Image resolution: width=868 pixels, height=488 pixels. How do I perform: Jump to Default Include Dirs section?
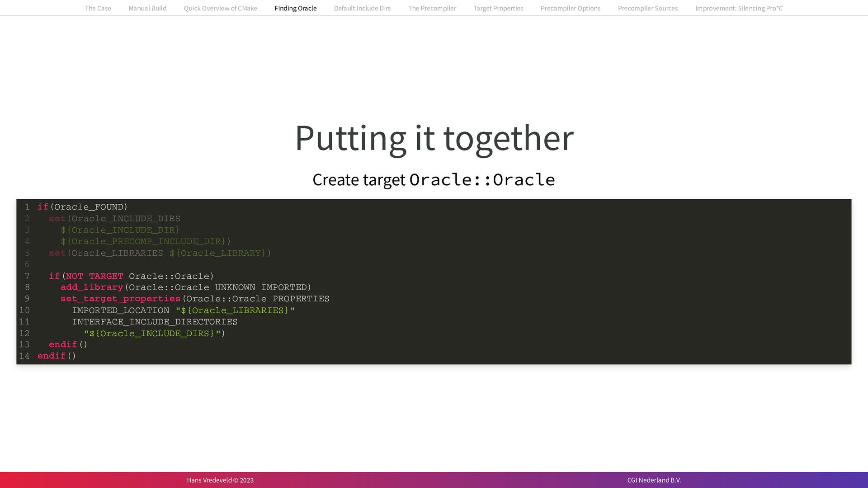[x=362, y=8]
